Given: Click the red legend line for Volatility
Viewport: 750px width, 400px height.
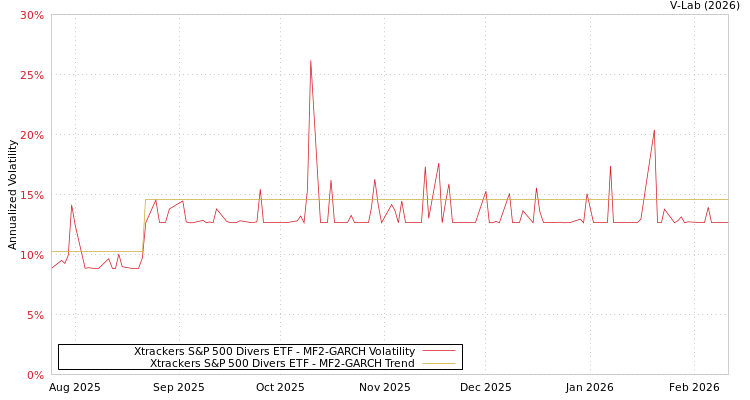Looking at the screenshot, I should (x=439, y=351).
